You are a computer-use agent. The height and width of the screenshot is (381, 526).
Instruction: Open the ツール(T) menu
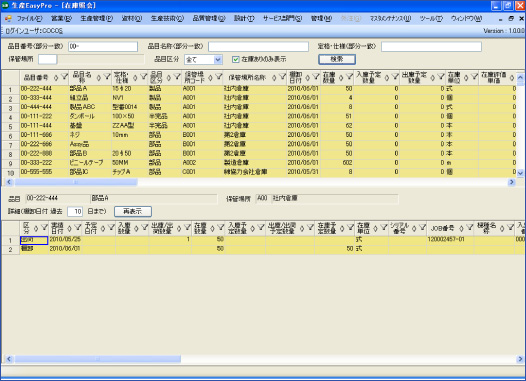pos(431,18)
